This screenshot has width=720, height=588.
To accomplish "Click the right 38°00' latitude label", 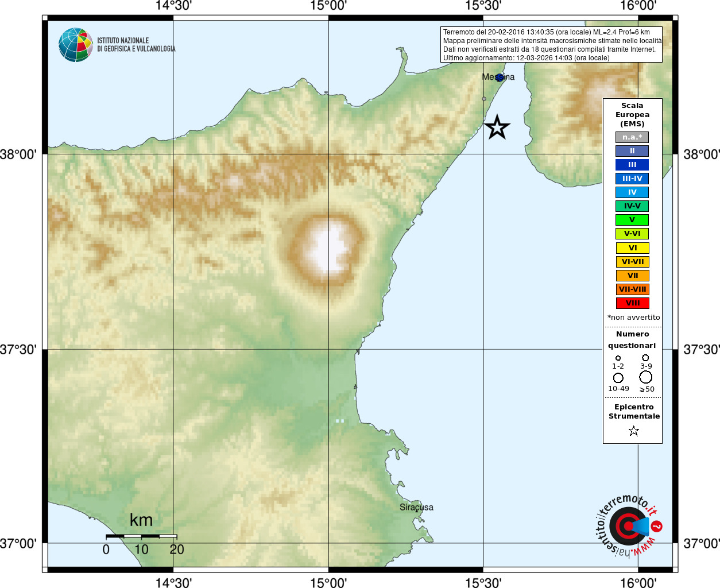I will pyautogui.click(x=702, y=154).
